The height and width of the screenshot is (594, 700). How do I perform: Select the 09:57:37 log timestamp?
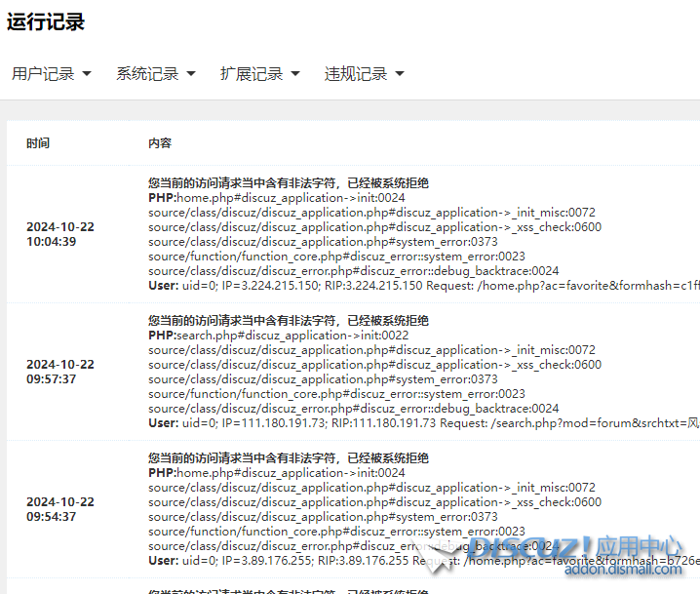click(51, 379)
